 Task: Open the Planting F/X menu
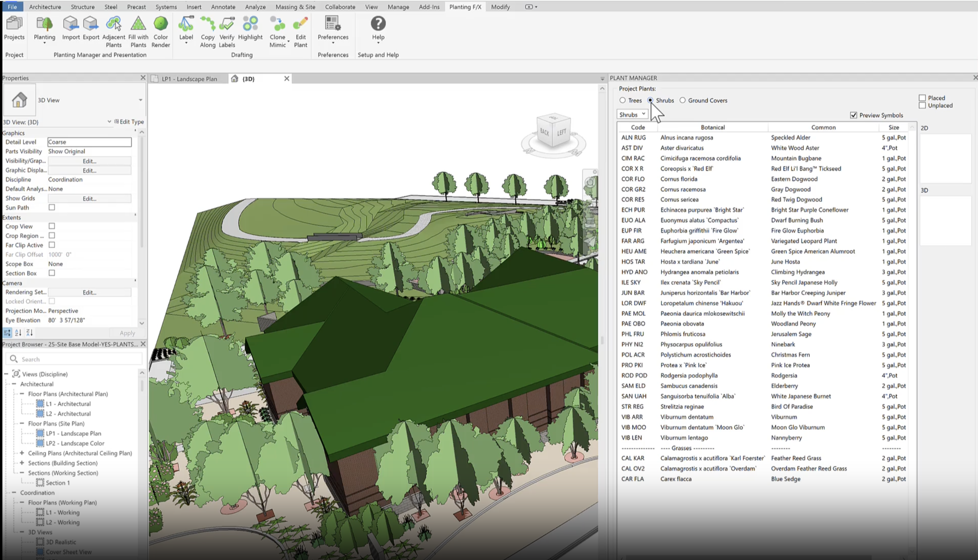click(466, 7)
